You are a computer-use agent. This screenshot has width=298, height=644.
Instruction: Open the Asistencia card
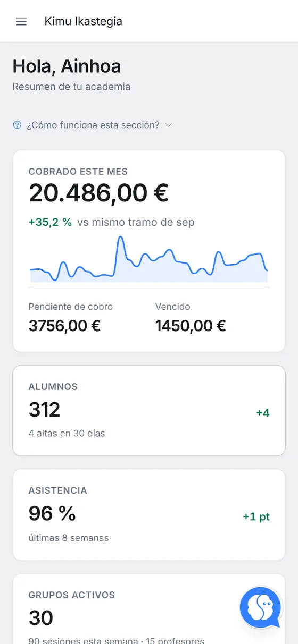pyautogui.click(x=149, y=514)
